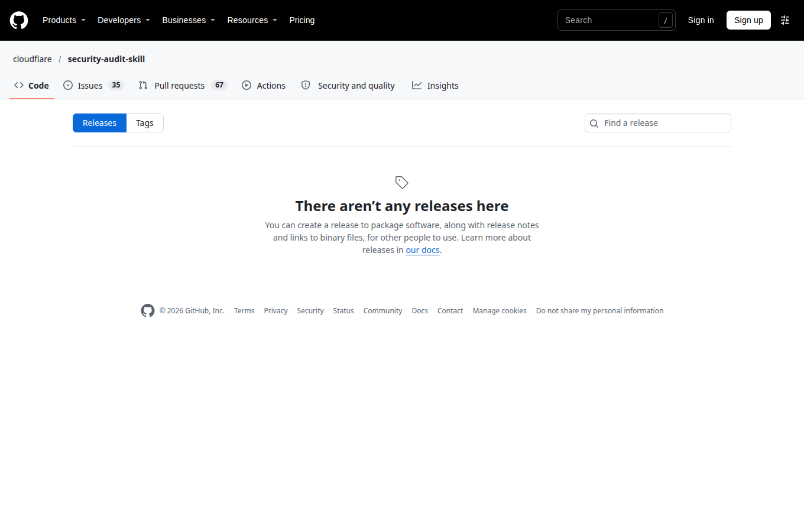804x532 pixels.
Task: Open the 'our docs' link
Action: click(423, 250)
